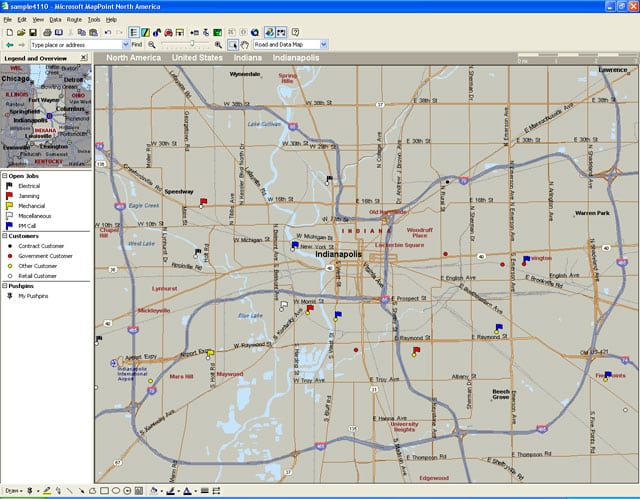
Task: Open the red car Route Planner icon
Action: pos(168,32)
